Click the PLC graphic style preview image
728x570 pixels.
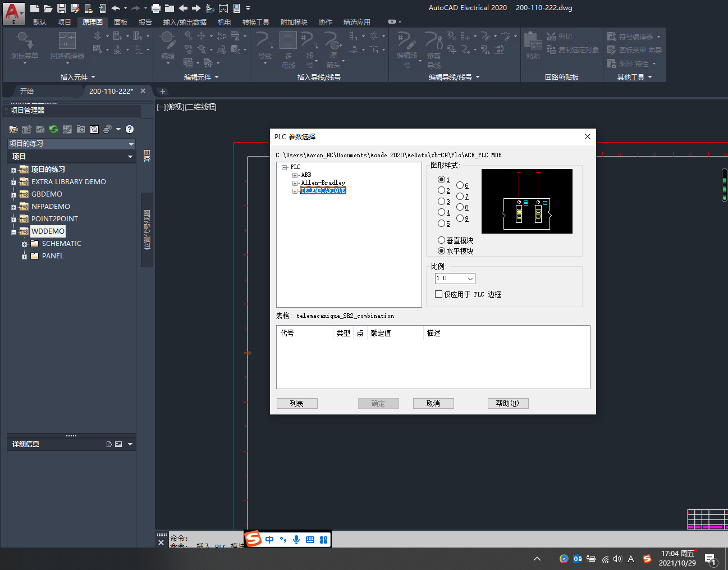coord(526,201)
